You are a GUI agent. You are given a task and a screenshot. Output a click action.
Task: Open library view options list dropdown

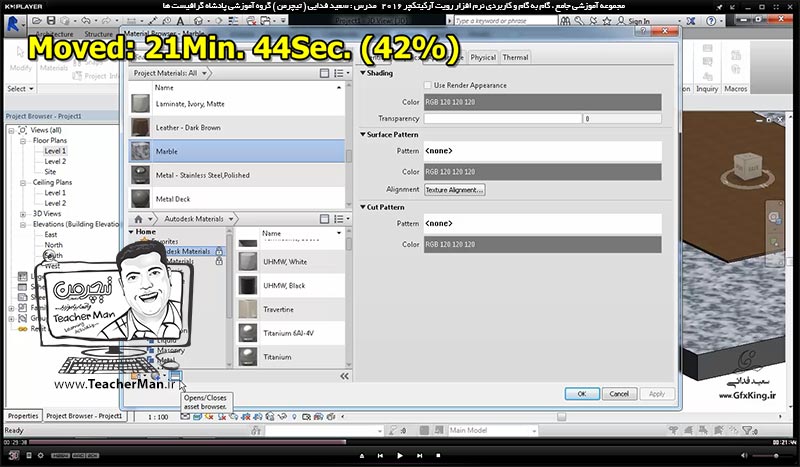(x=341, y=219)
